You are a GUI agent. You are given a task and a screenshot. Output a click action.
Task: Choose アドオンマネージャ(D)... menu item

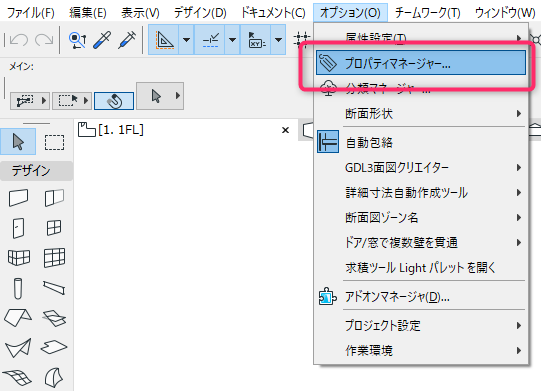pyautogui.click(x=421, y=297)
